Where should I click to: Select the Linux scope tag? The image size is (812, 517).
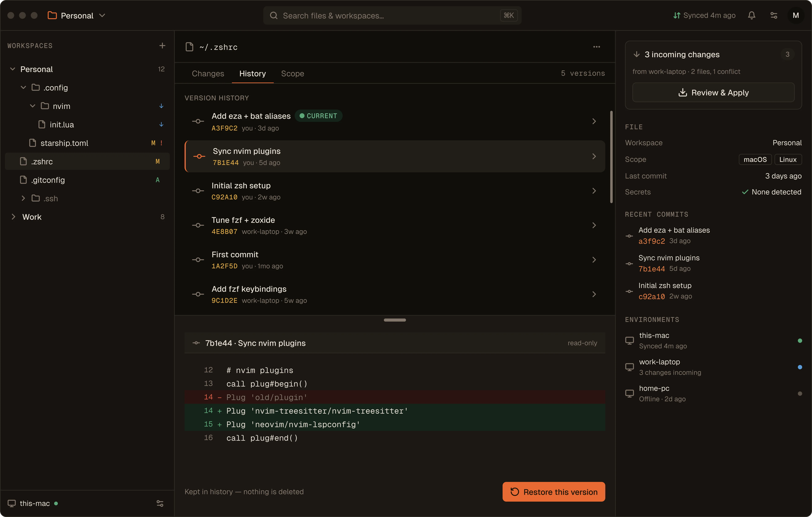pos(788,160)
